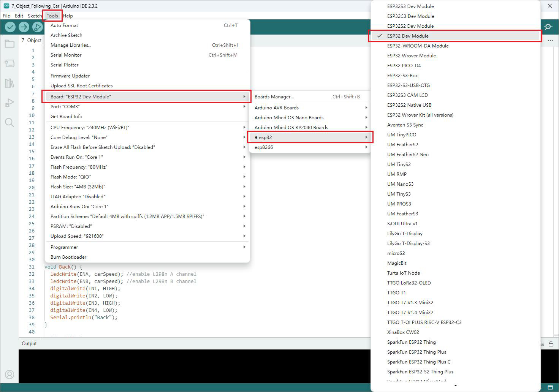Expand the CPU Frequency submenu

pyautogui.click(x=147, y=127)
